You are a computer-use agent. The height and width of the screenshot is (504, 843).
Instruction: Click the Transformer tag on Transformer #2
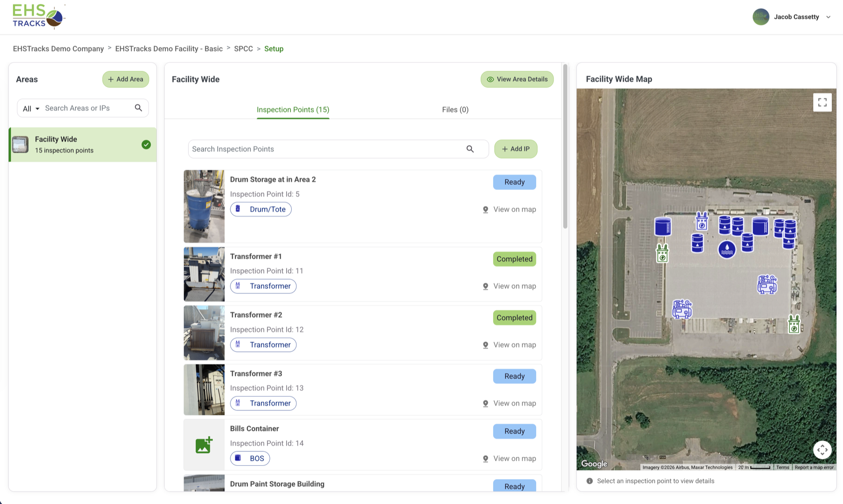pos(263,345)
